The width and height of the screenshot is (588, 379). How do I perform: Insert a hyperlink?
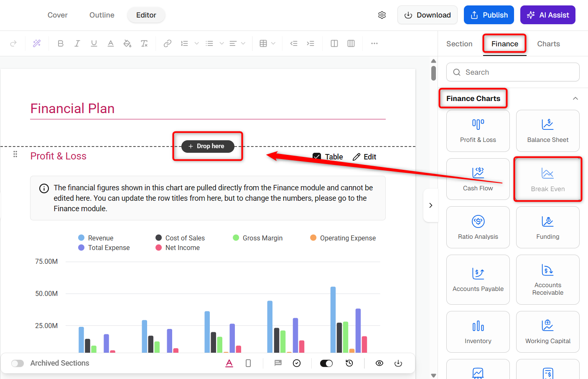coord(168,43)
